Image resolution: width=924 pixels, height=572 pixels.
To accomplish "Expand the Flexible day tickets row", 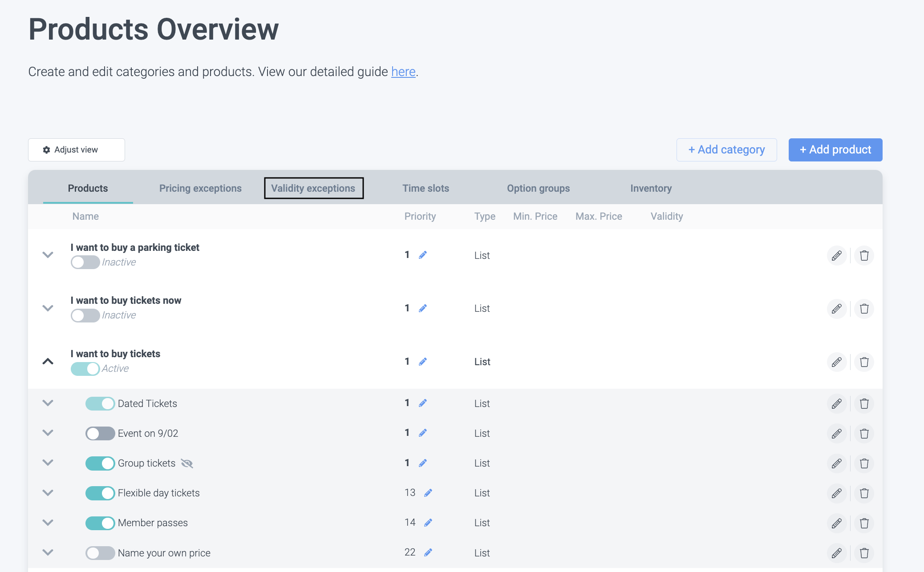I will [48, 493].
